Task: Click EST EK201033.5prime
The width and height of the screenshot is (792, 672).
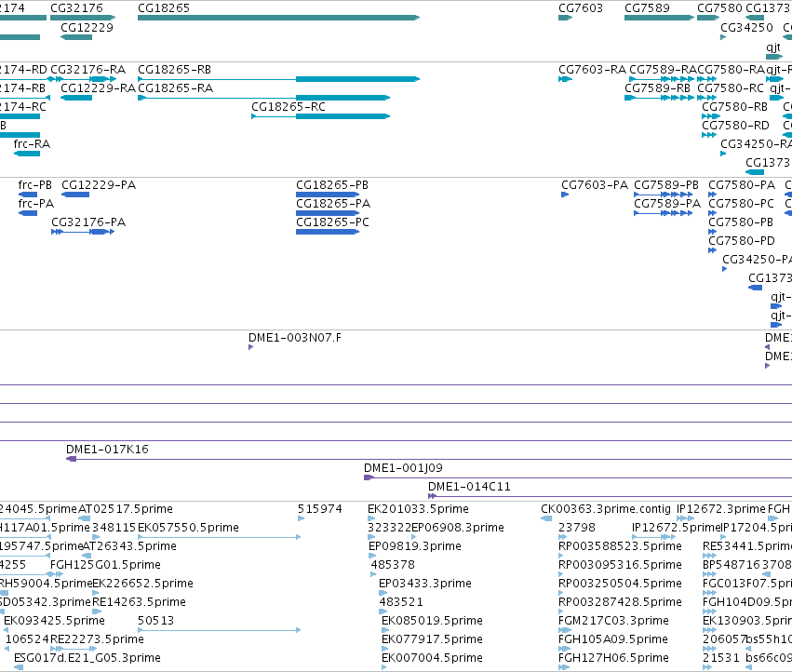Action: click(x=370, y=518)
